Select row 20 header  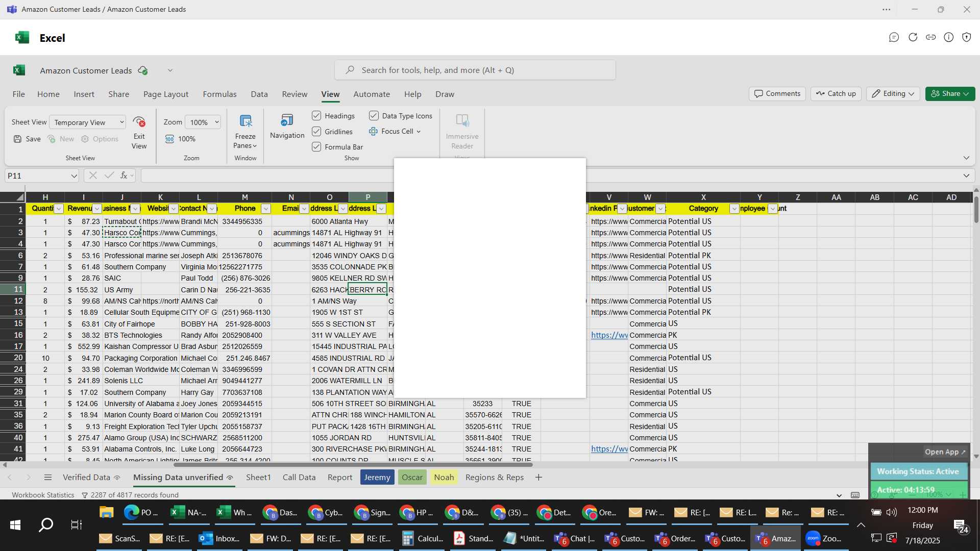tap(13, 358)
